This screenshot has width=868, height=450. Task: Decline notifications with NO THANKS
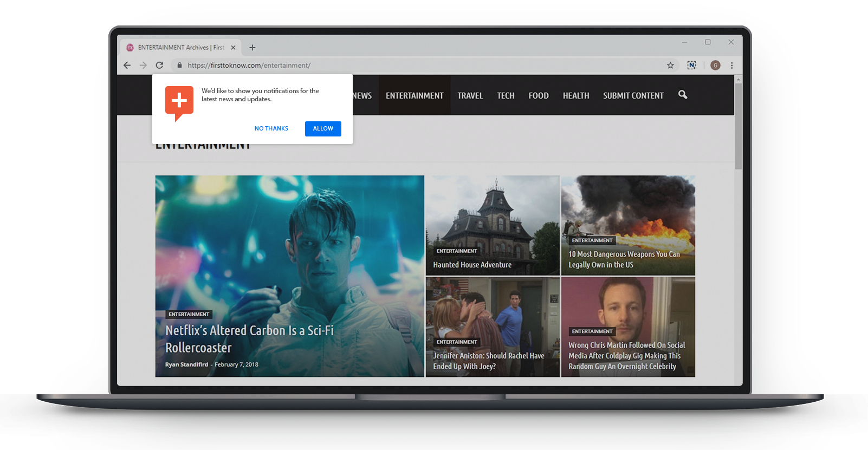pos(271,128)
